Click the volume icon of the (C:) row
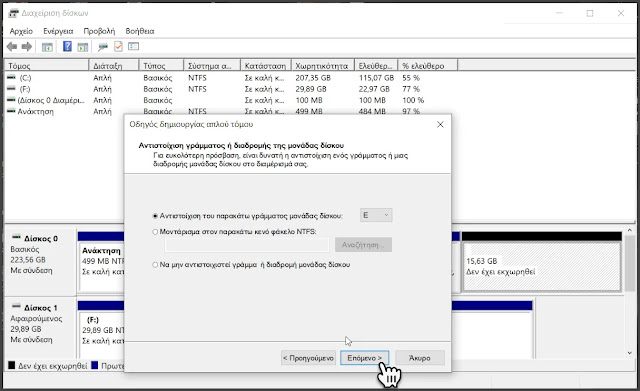The image size is (640, 391). 11,77
